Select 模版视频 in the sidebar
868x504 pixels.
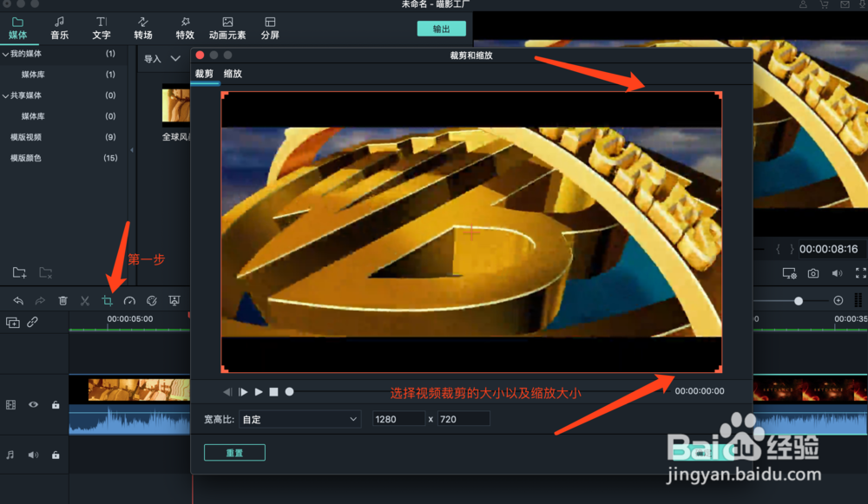coord(26,137)
